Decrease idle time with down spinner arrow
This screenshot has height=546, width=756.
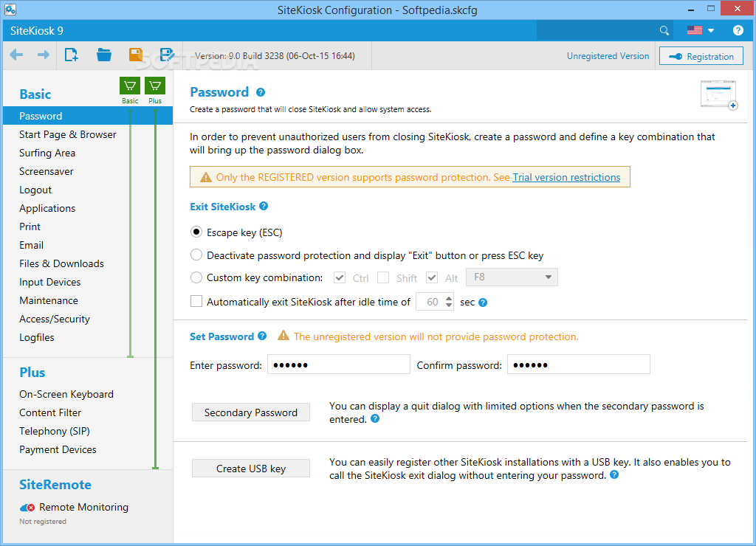tap(449, 305)
